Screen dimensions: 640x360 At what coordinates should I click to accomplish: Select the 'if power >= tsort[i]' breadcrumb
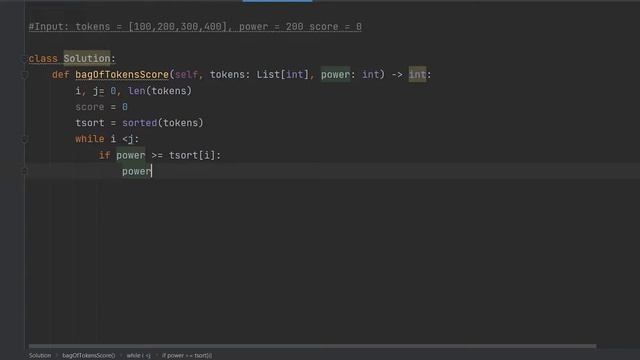[187, 356]
